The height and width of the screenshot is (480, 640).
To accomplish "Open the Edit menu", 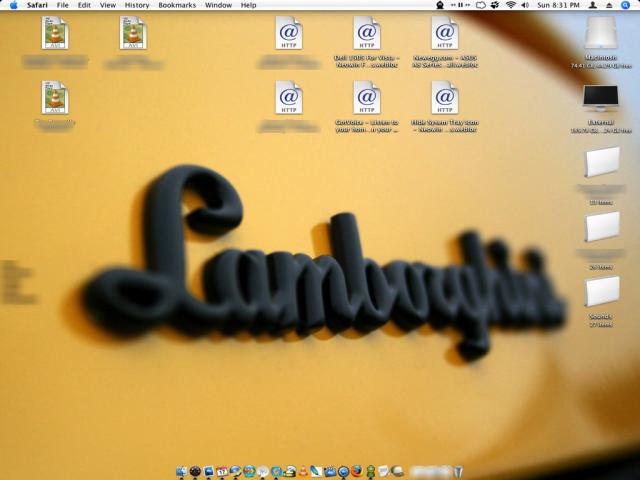I will pos(84,5).
